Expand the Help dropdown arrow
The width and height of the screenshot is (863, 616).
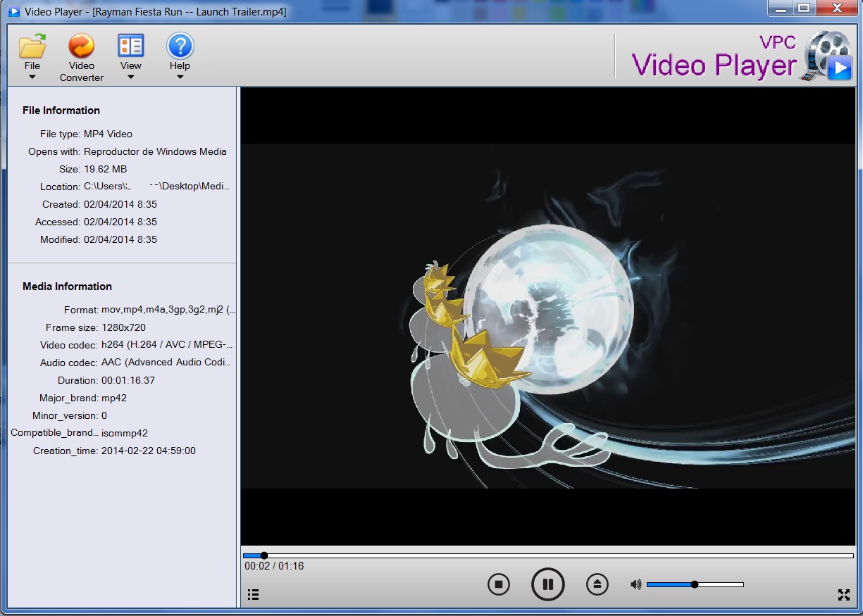tap(180, 77)
